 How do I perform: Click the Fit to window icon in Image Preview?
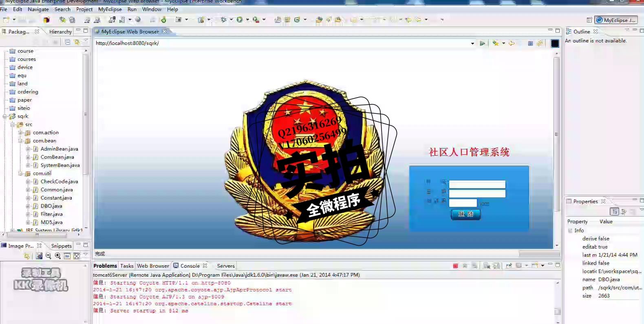point(76,256)
